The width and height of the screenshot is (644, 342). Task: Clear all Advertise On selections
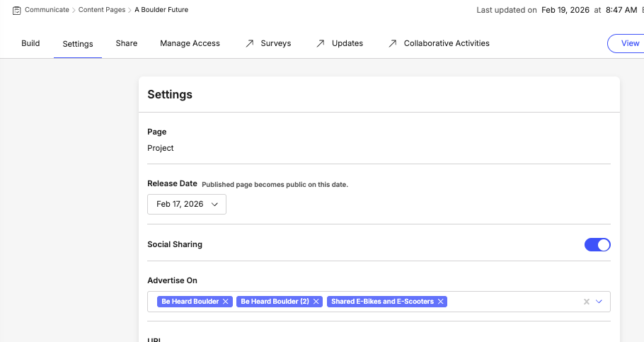coord(586,302)
